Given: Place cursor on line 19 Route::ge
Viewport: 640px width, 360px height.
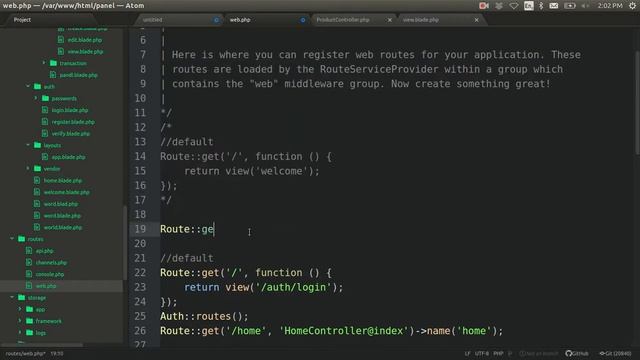Looking at the screenshot, I should click(x=187, y=229).
